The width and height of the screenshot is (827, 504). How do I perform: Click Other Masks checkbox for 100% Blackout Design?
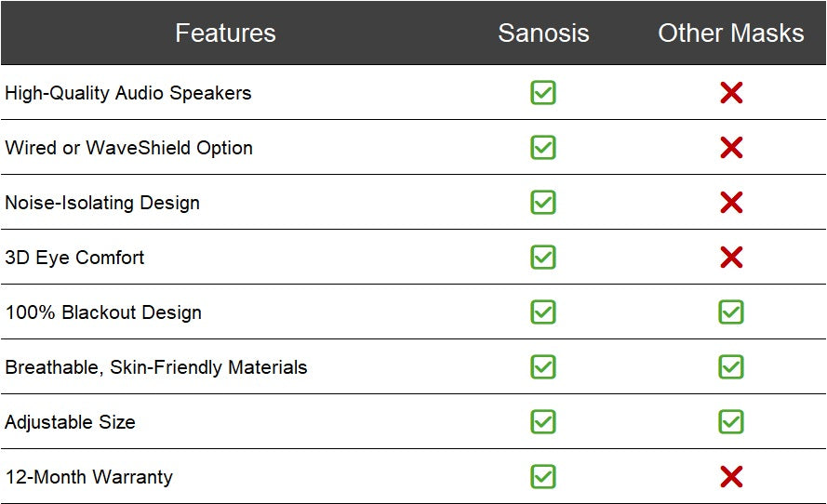pos(731,312)
